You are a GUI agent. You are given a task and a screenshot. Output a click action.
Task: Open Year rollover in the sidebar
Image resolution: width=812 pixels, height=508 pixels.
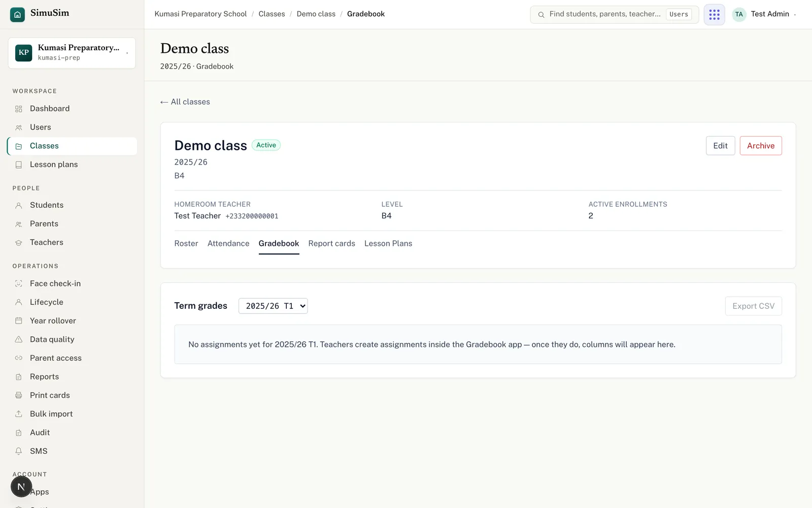[72, 321]
